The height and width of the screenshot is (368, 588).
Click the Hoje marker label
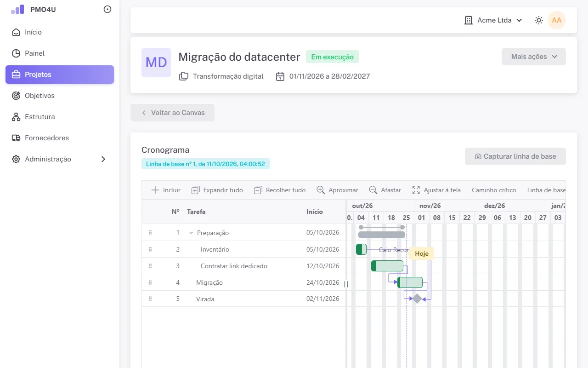click(422, 253)
